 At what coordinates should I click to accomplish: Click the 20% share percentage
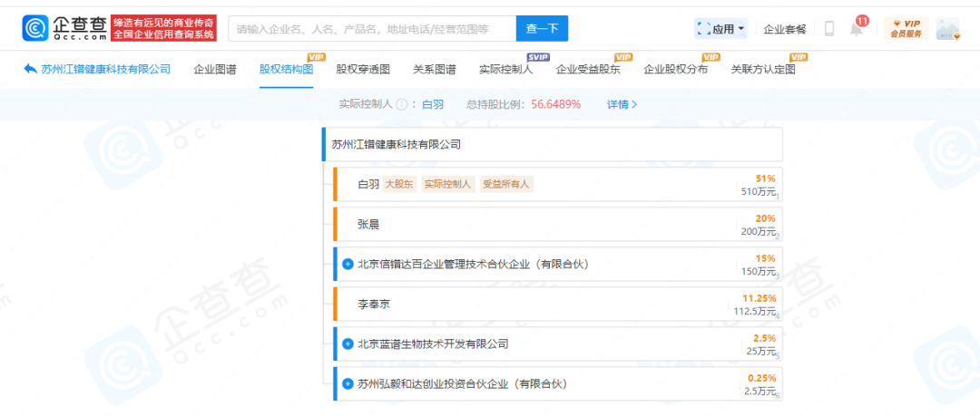[766, 218]
